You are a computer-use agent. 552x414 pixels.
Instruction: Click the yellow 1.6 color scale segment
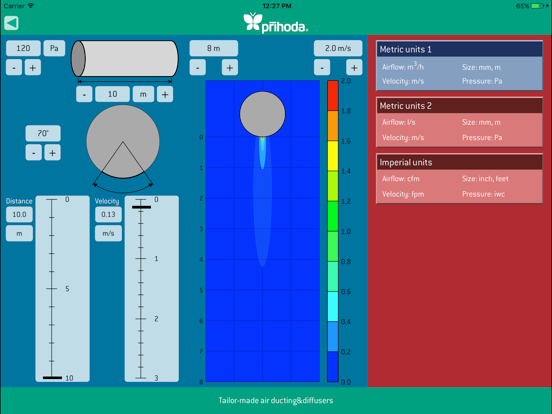point(333,156)
